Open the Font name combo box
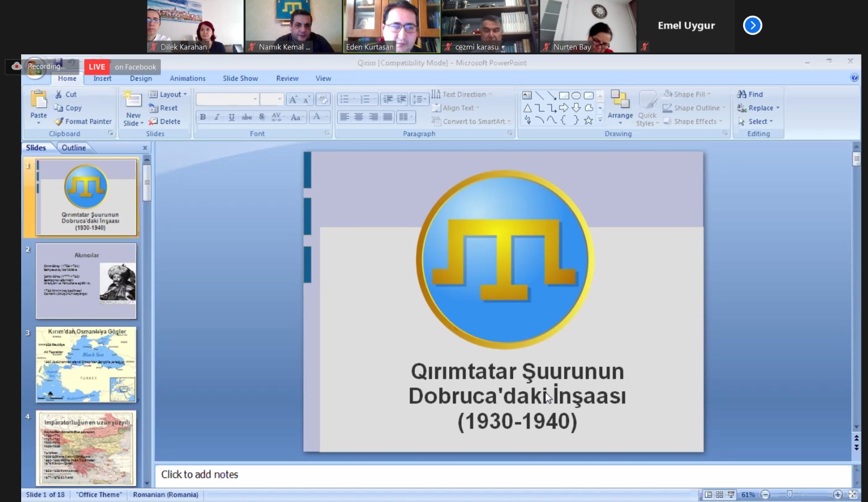The height and width of the screenshot is (502, 868). 227,99
